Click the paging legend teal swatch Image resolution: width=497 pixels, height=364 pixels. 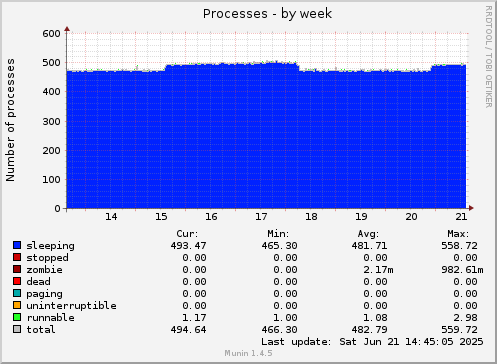(17, 293)
